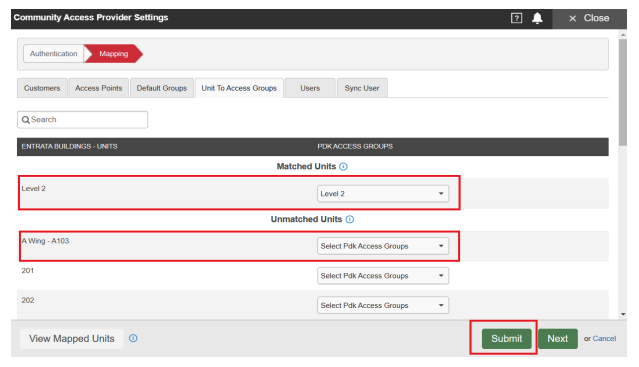The image size is (639, 367).
Task: Click info icon beside View Mapped Units
Action: [133, 338]
